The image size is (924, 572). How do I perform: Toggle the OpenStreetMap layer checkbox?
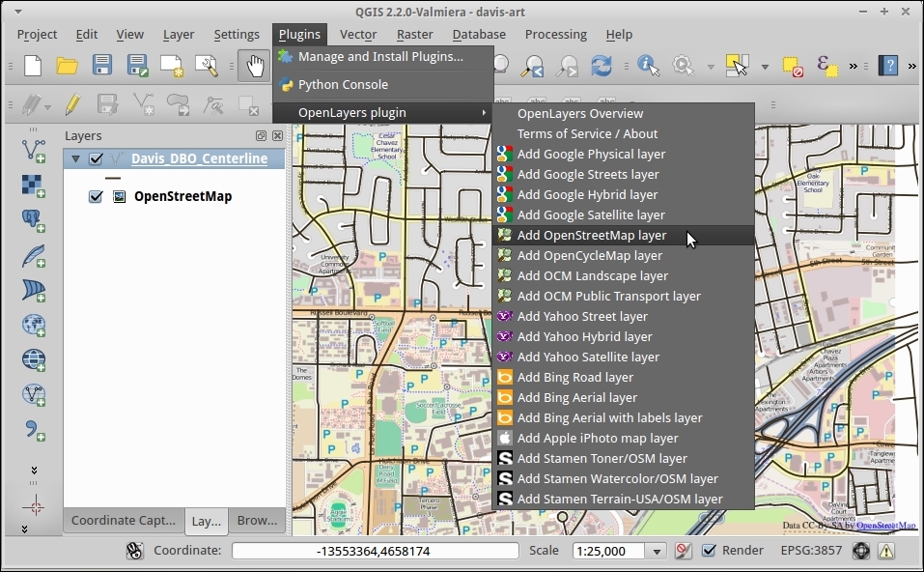(x=96, y=197)
